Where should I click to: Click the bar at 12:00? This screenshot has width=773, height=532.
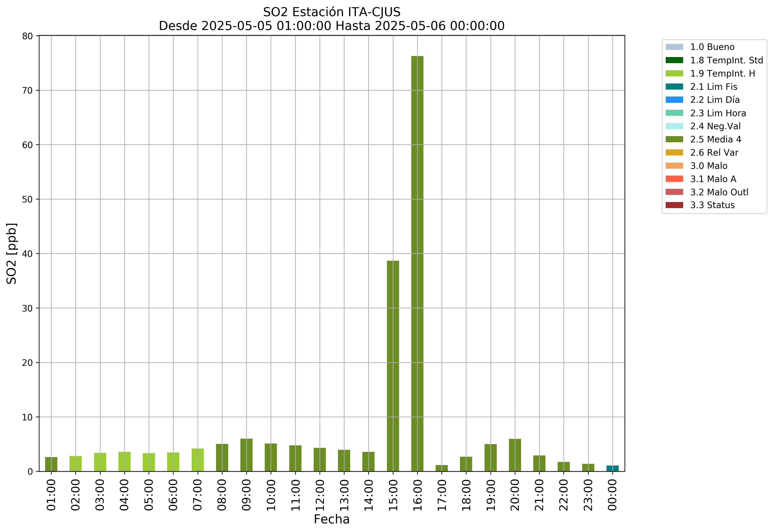coord(320,460)
